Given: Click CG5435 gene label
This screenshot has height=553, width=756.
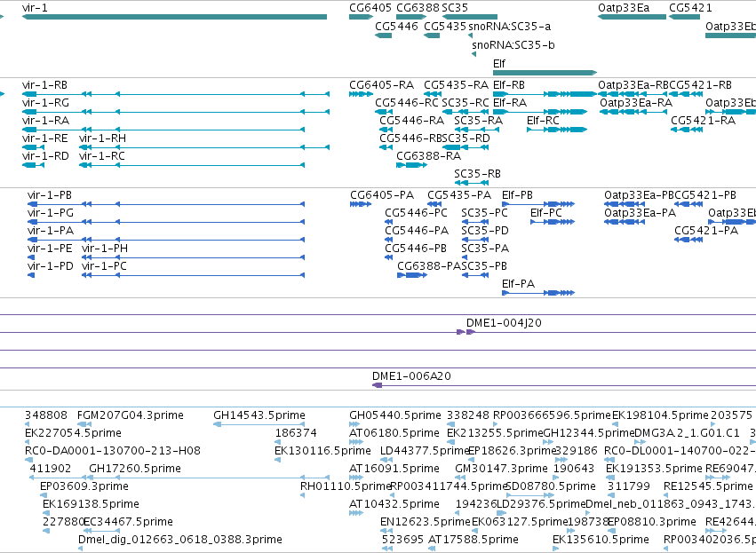Looking at the screenshot, I should point(445,26).
